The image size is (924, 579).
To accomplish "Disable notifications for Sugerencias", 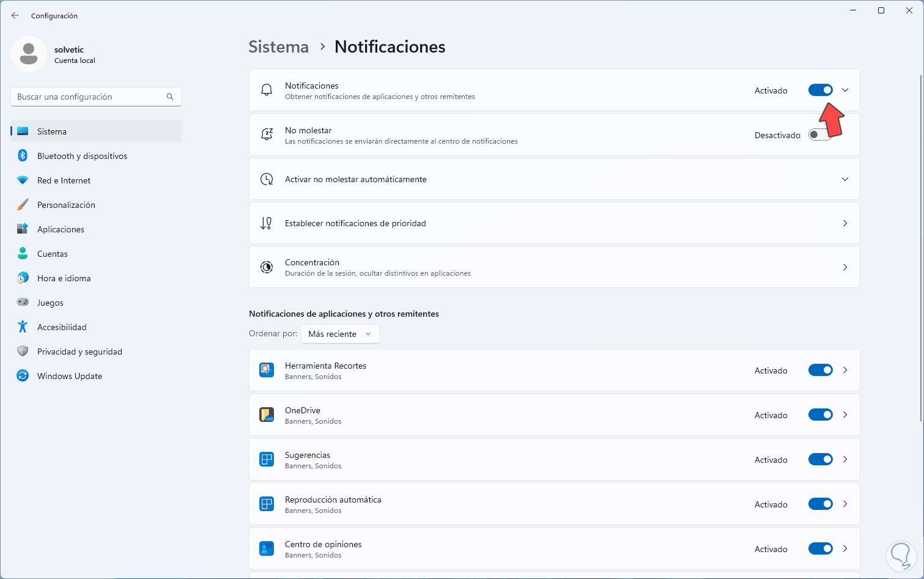I will pos(820,459).
